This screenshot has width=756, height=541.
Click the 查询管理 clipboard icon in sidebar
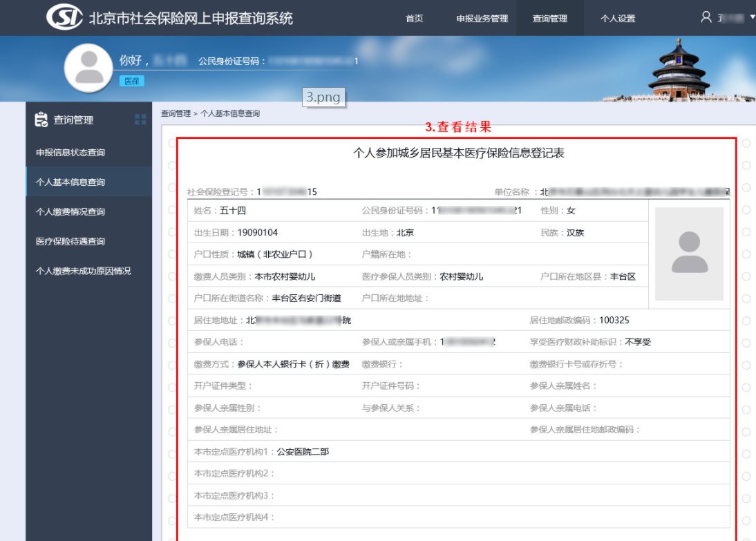[x=41, y=120]
